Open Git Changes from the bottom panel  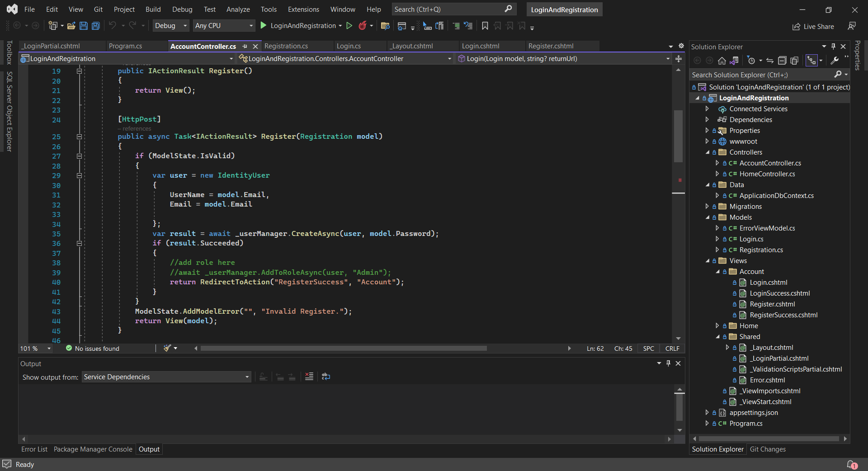click(x=768, y=449)
